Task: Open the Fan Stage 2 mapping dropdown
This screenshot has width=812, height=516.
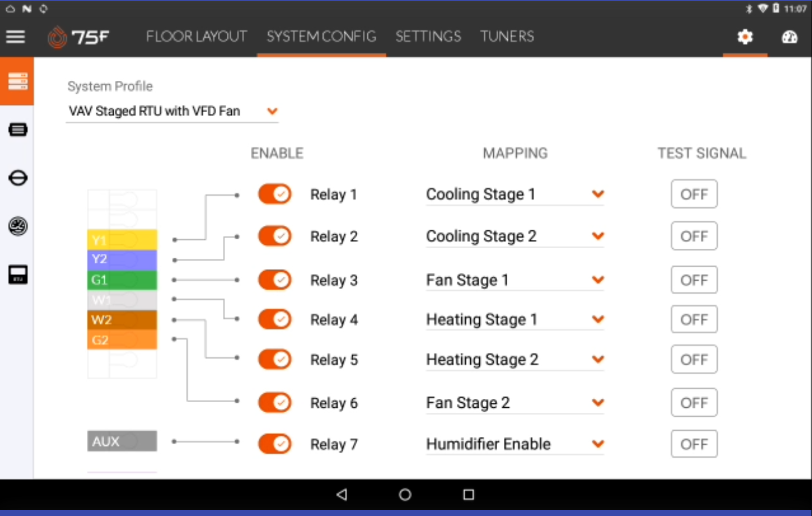Action: (x=597, y=402)
